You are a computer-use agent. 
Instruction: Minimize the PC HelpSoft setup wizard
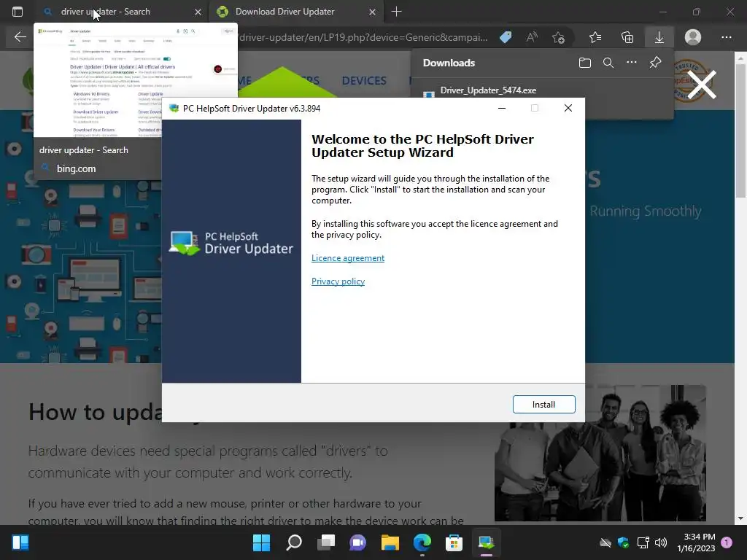[502, 108]
